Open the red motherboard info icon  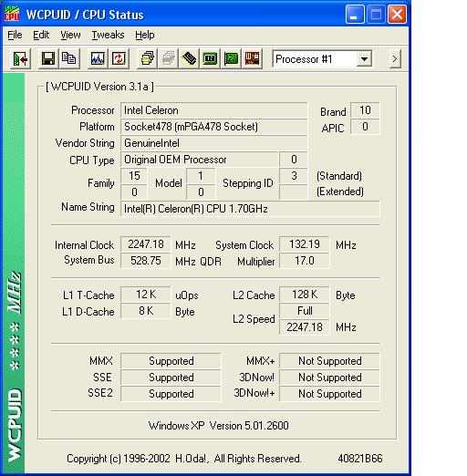click(x=252, y=58)
